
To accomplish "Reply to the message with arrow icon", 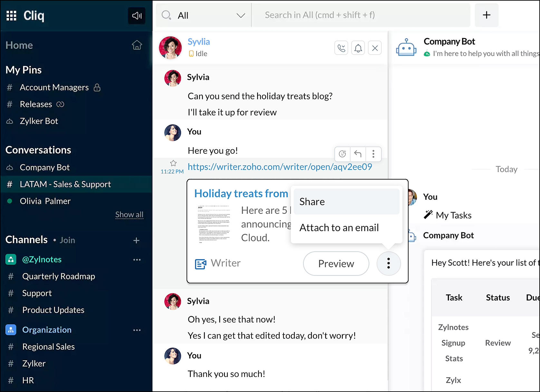I will (358, 154).
